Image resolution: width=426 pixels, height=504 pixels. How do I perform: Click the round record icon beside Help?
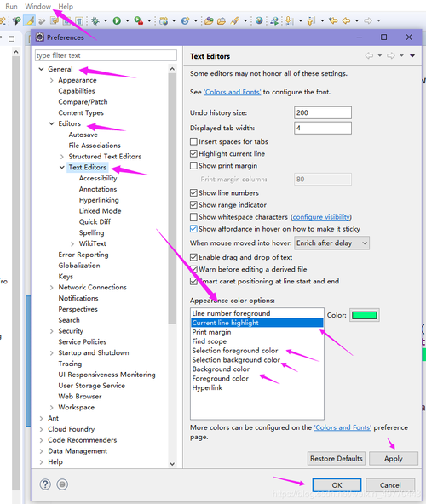(62, 484)
